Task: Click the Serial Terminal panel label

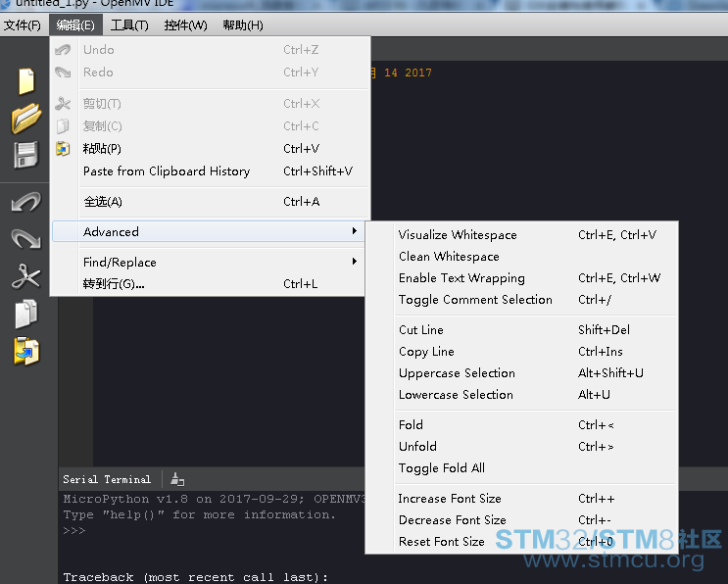Action: click(x=107, y=479)
